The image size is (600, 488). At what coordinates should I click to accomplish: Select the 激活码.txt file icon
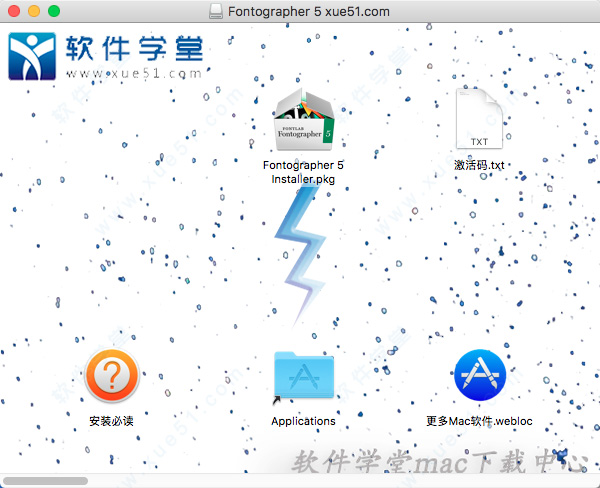pyautogui.click(x=479, y=119)
